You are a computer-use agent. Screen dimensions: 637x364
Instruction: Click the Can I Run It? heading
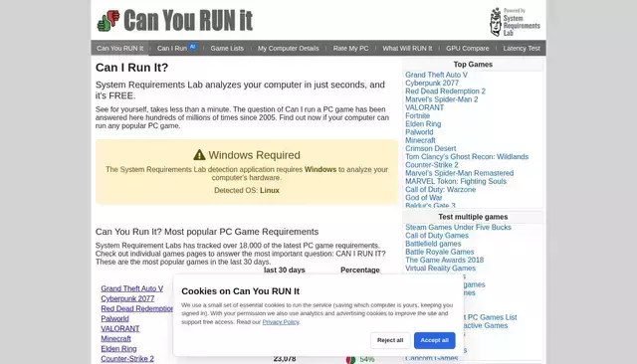point(131,68)
